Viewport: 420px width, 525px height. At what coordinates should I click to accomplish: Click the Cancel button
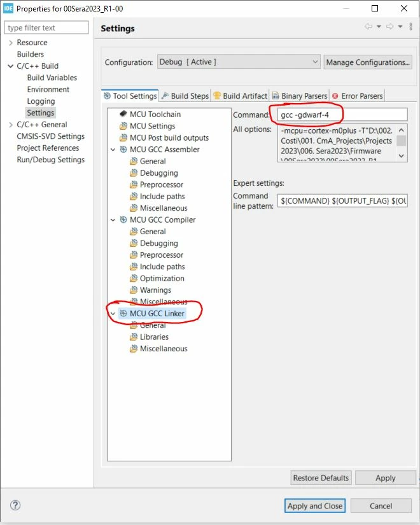tap(381, 505)
